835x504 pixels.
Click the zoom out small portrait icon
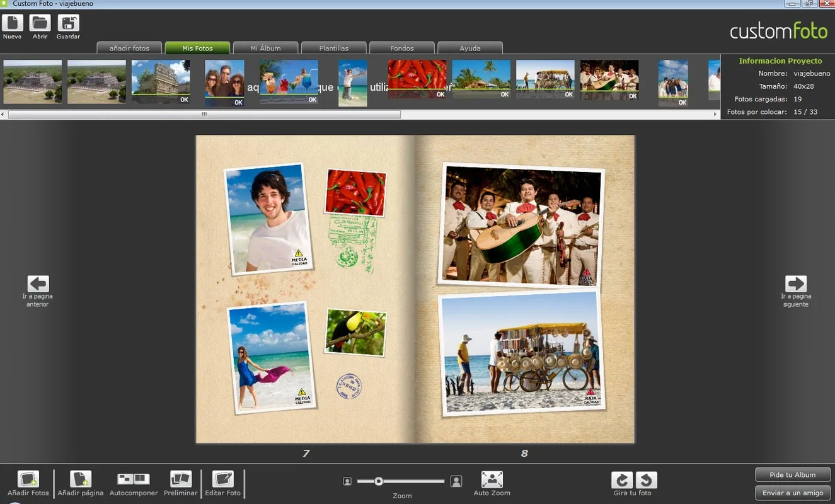(347, 481)
